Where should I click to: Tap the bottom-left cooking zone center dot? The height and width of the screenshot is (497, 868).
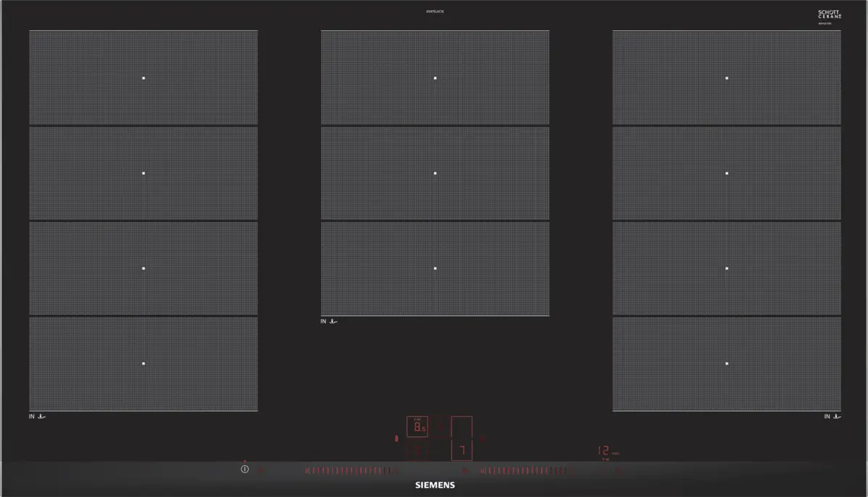click(143, 363)
